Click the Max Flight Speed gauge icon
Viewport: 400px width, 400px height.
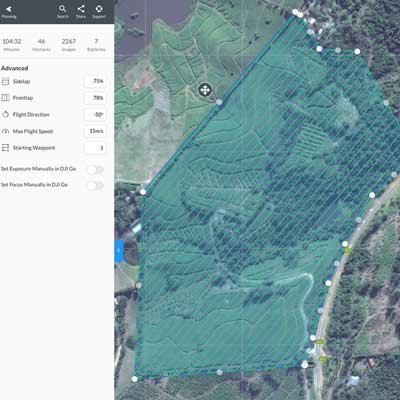click(x=5, y=131)
